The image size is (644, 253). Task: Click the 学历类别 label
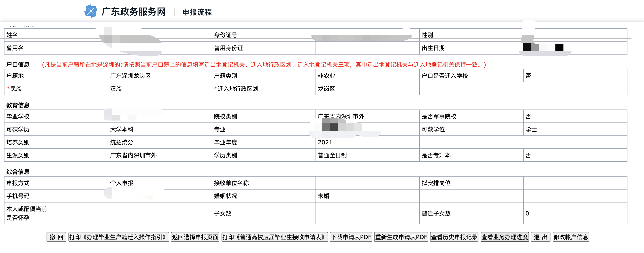pos(225,155)
